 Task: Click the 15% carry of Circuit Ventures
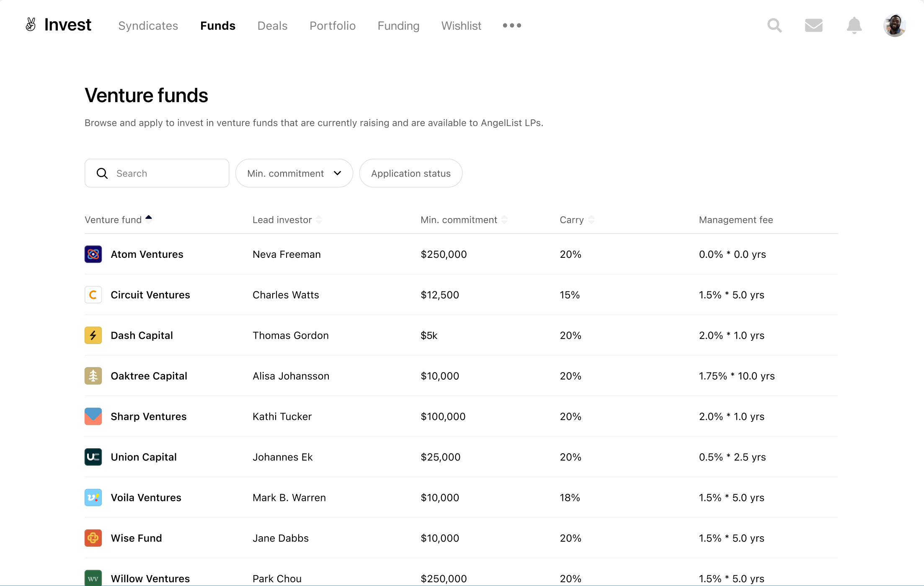click(x=570, y=295)
